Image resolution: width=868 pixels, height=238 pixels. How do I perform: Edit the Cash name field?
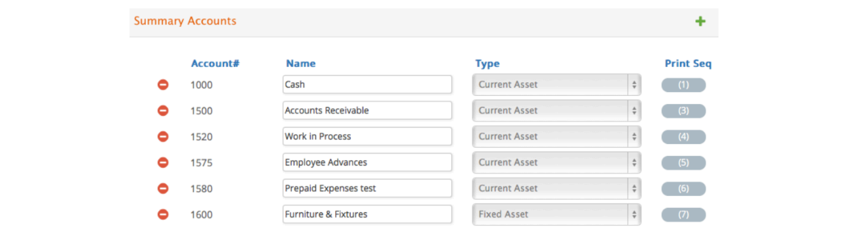pos(367,85)
